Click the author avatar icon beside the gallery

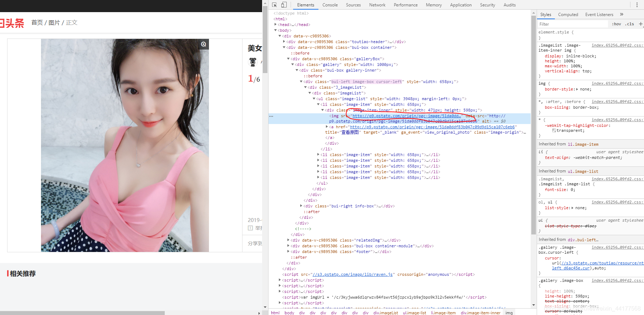coord(253,62)
